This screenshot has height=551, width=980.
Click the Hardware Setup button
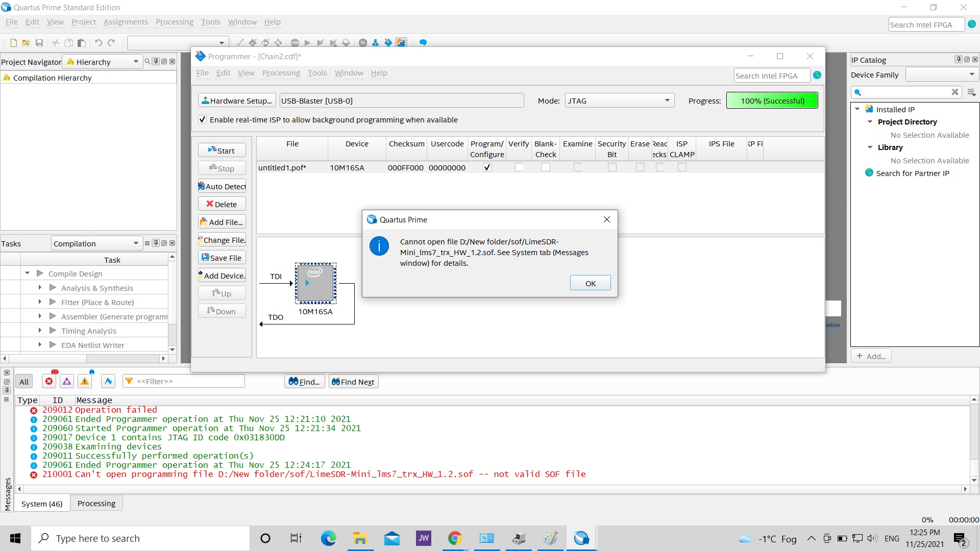[237, 101]
